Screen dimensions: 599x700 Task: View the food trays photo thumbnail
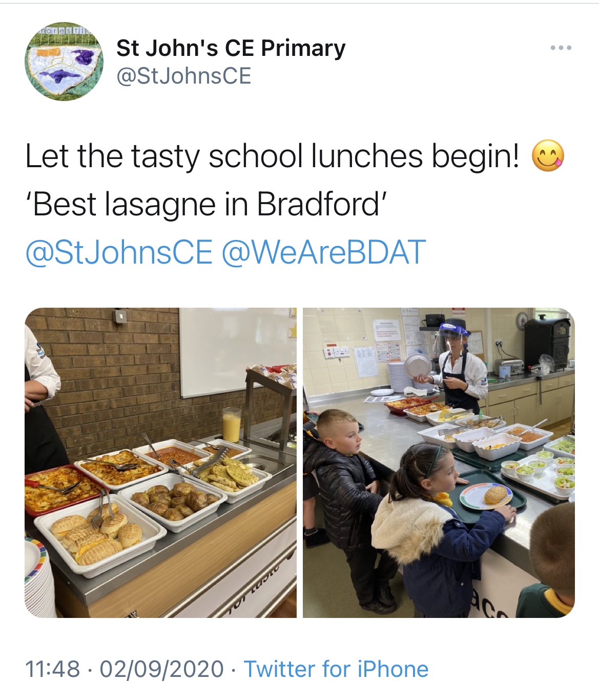coord(160,463)
